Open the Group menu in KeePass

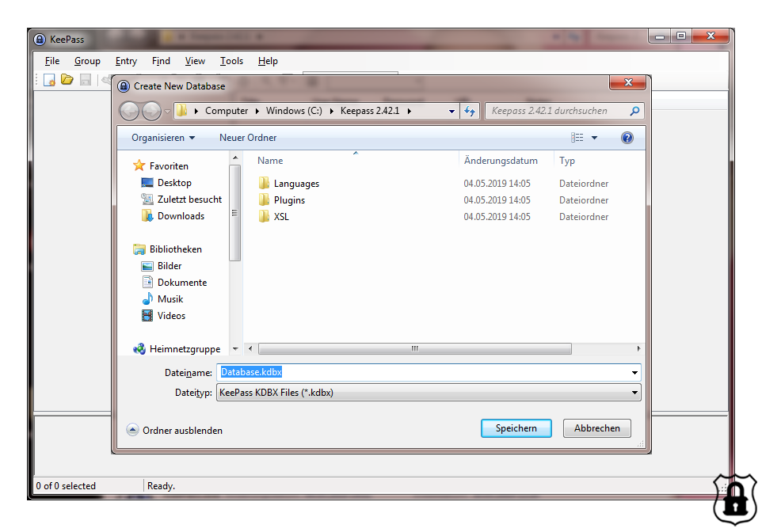[87, 61]
